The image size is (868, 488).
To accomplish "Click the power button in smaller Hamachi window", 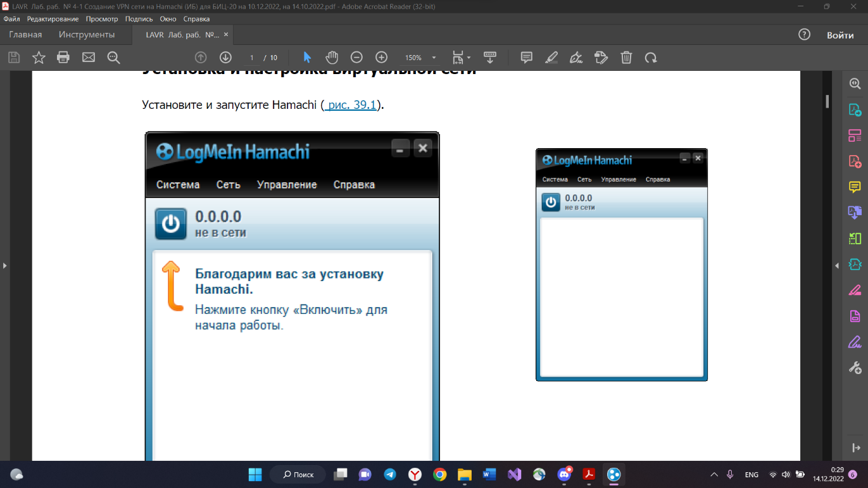I will click(551, 202).
